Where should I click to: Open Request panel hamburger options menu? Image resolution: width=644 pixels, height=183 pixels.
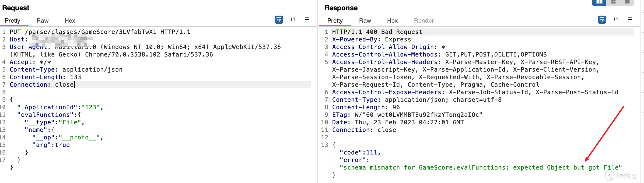point(307,20)
